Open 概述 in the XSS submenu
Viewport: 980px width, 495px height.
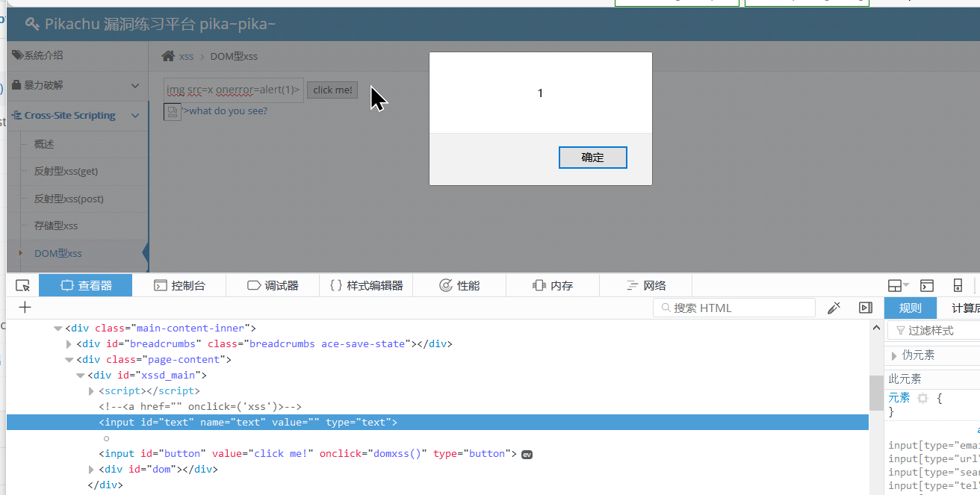(44, 144)
